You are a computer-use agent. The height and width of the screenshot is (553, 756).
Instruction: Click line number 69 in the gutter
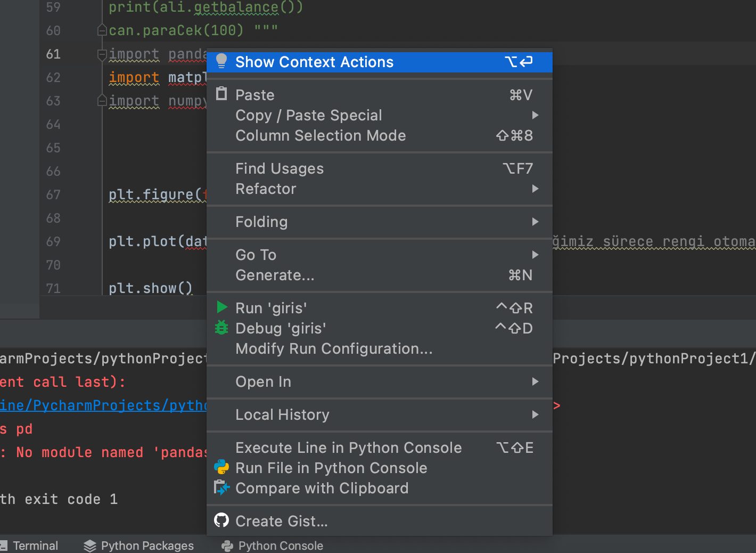pos(53,241)
